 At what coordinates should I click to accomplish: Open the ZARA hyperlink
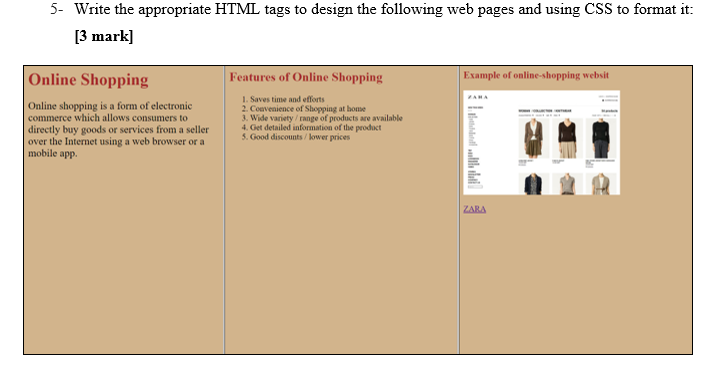click(x=474, y=209)
